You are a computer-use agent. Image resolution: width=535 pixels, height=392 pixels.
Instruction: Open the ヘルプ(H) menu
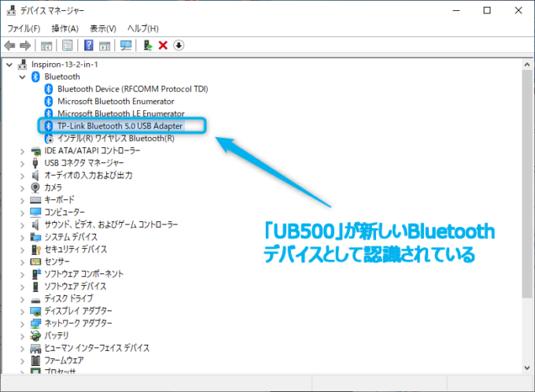point(143,28)
